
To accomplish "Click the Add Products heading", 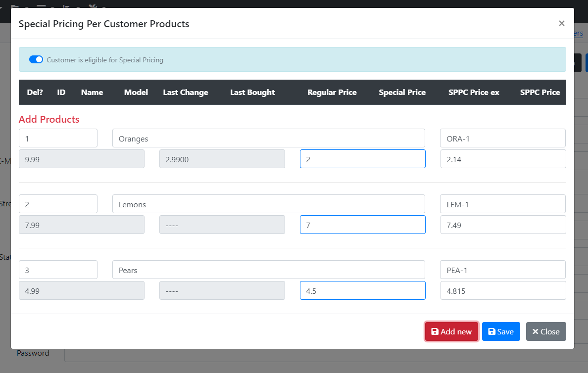I will pyautogui.click(x=49, y=119).
